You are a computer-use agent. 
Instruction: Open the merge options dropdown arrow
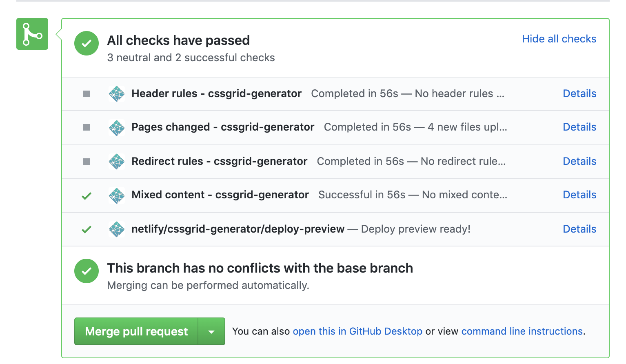pyautogui.click(x=212, y=331)
